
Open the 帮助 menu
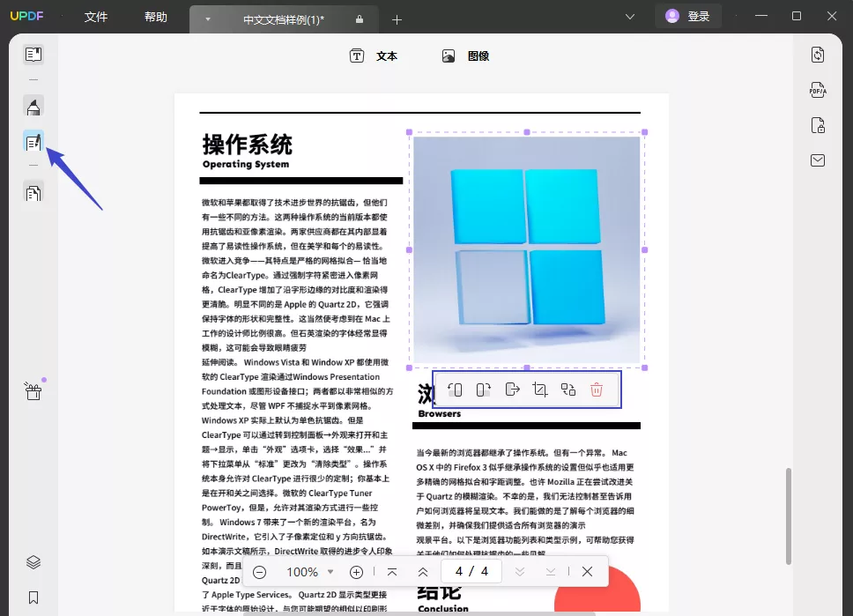point(156,17)
